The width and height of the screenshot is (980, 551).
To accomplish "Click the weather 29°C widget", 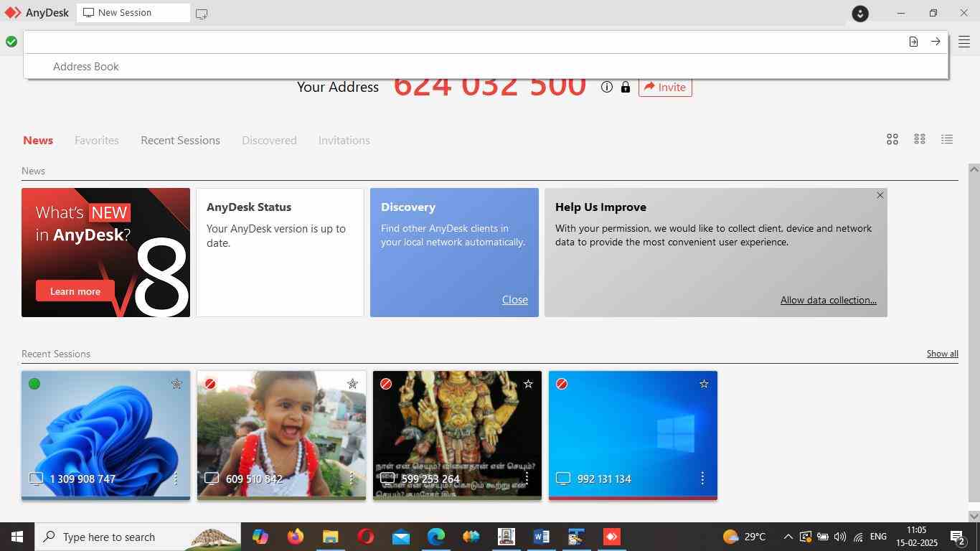I will pyautogui.click(x=744, y=537).
